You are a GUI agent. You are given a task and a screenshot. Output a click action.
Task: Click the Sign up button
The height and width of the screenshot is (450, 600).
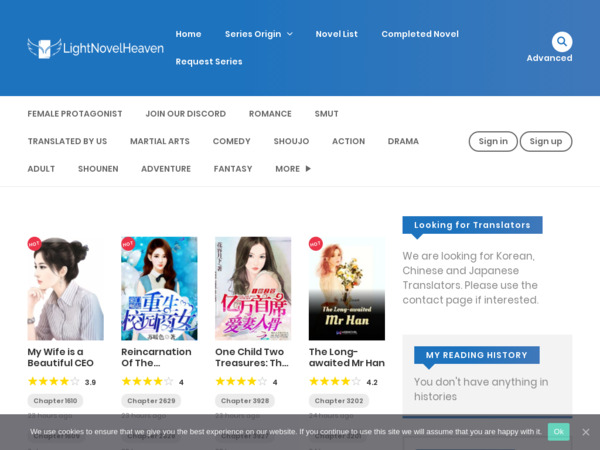546,141
